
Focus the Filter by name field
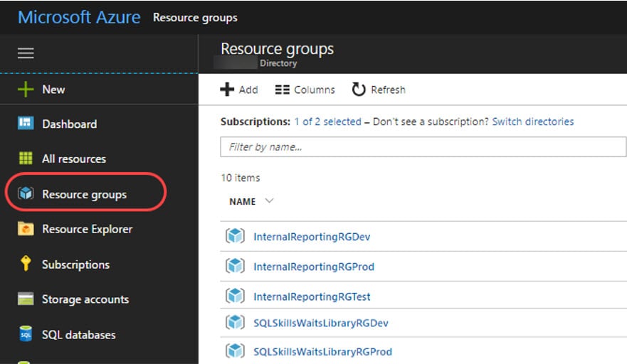(423, 146)
